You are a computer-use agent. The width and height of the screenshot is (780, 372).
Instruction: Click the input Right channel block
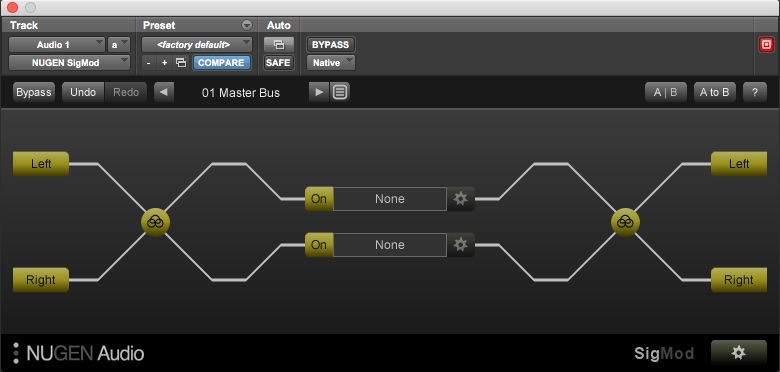[41, 280]
